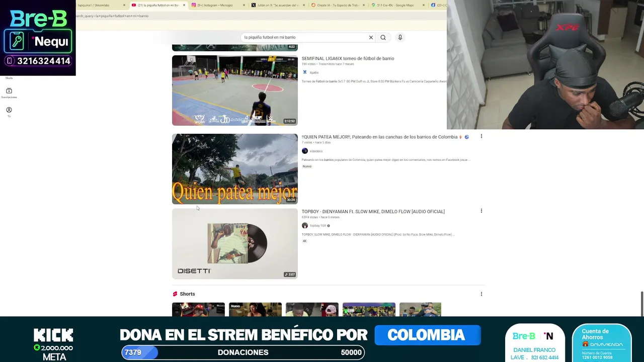
Task: Open more options for QUIEN PATEA MEJOR video
Action: [x=481, y=136]
